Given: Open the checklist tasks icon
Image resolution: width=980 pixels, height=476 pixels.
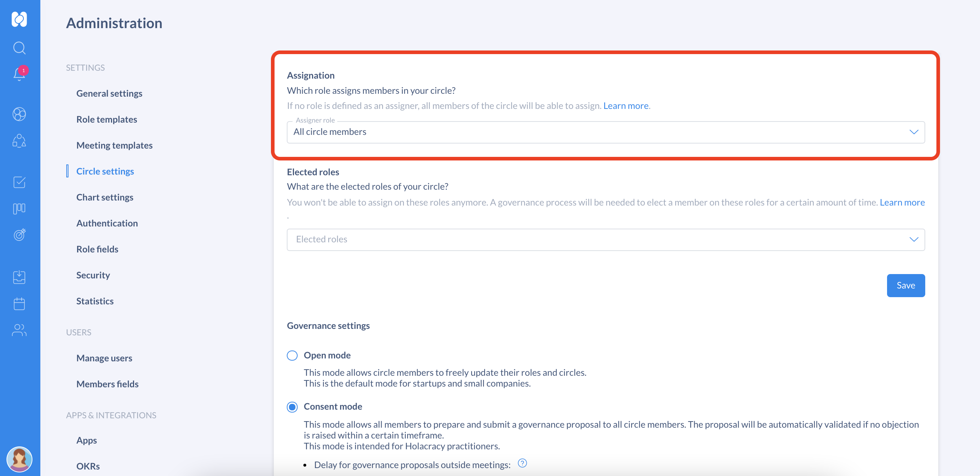Looking at the screenshot, I should [x=19, y=182].
